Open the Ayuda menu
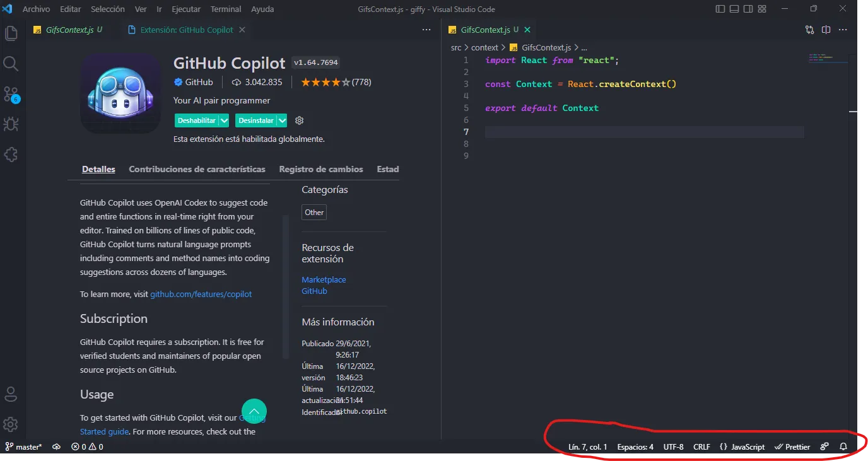Image resolution: width=868 pixels, height=461 pixels. (x=262, y=9)
